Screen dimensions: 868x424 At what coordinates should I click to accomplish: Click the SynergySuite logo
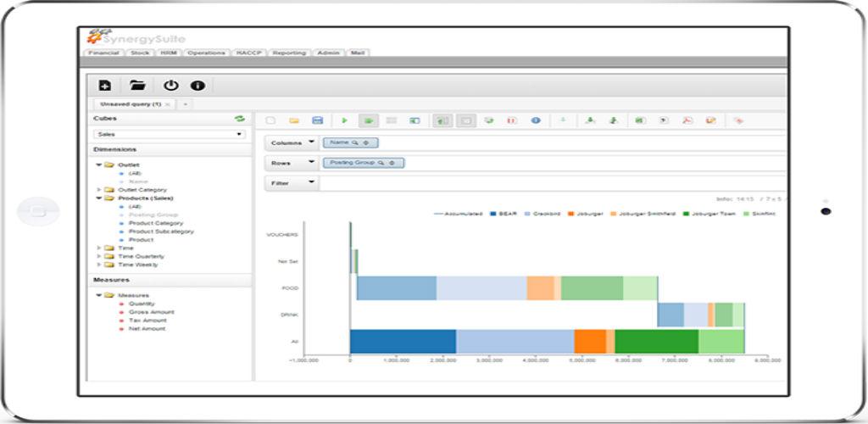pos(136,37)
